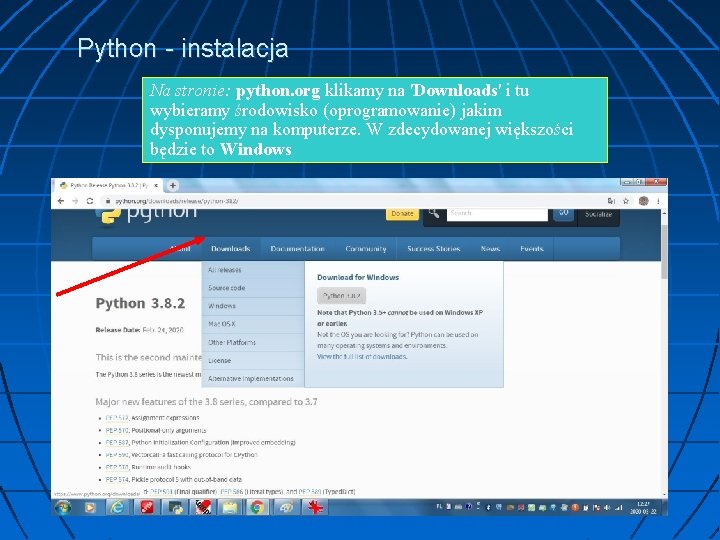Click the magnifier search icon
Screen dimensions: 720x540
434,214
